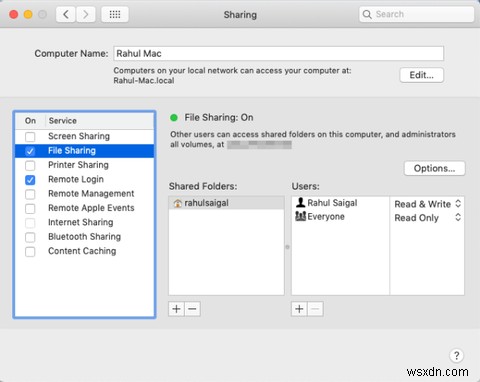Enable the Screen Sharing checkbox
The width and height of the screenshot is (480, 382).
point(30,137)
